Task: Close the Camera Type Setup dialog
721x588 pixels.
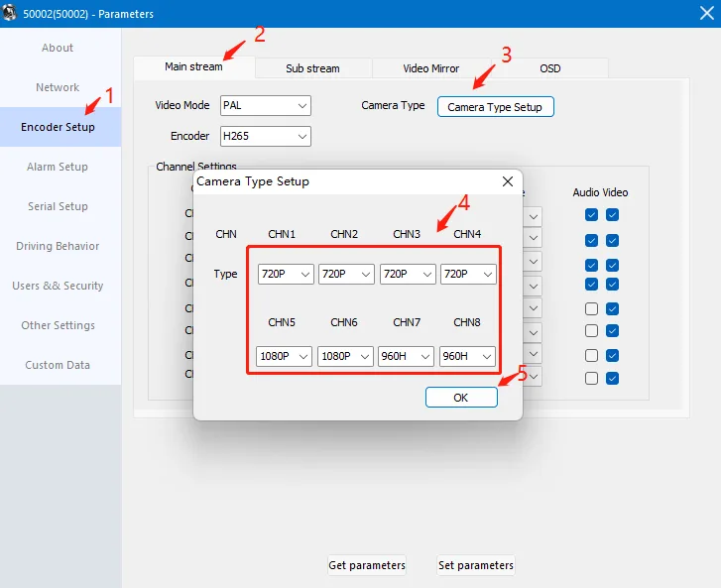Action: [x=507, y=181]
